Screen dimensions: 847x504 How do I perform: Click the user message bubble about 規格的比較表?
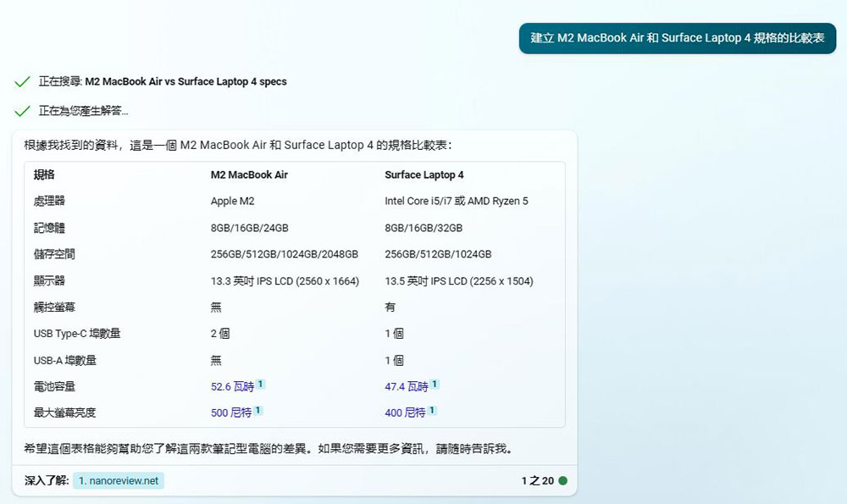pos(678,38)
